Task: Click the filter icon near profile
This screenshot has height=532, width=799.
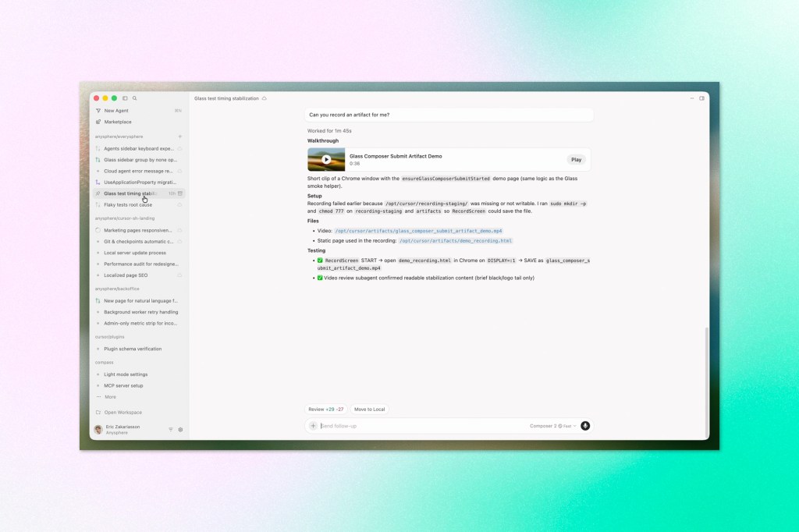Action: point(171,430)
